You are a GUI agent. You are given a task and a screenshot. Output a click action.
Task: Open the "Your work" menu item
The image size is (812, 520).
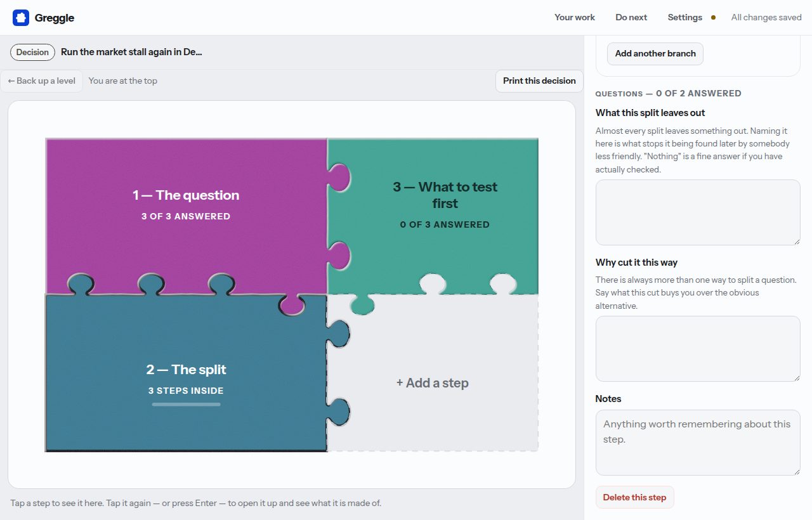pyautogui.click(x=575, y=18)
